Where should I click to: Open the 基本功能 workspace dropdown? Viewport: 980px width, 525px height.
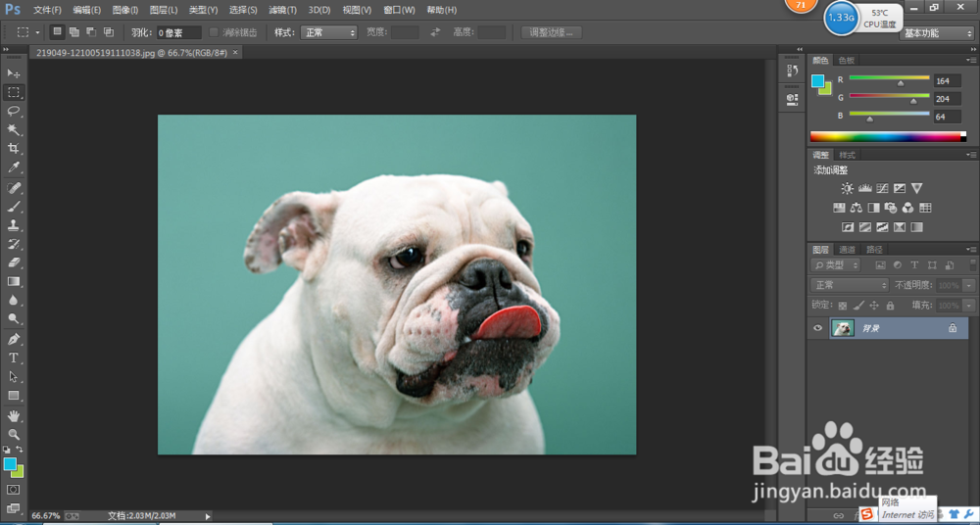936,33
